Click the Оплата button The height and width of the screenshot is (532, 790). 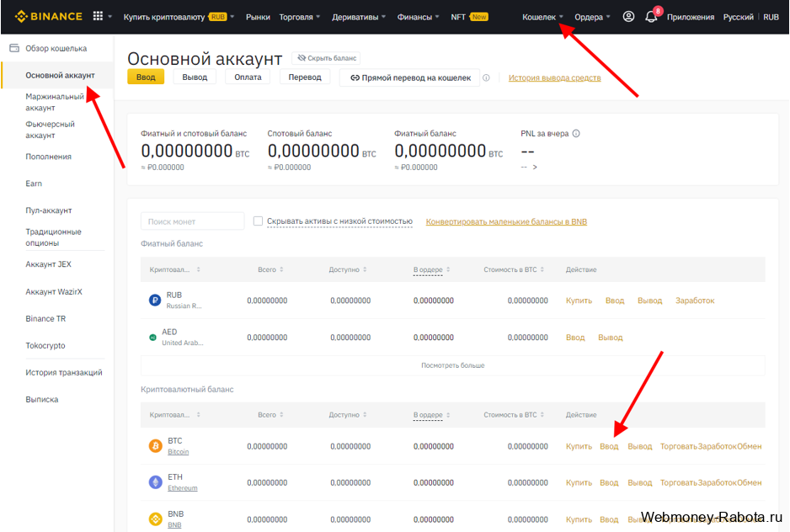(x=248, y=77)
